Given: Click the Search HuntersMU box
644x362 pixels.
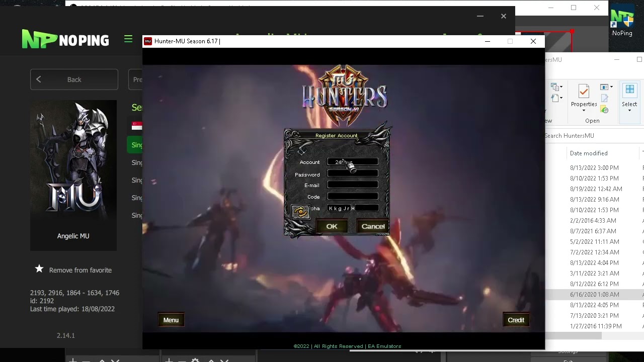Looking at the screenshot, I should pyautogui.click(x=594, y=136).
